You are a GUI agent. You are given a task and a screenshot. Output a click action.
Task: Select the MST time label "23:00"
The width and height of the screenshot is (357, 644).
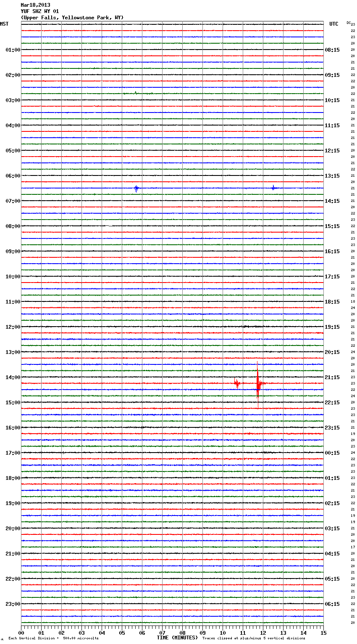click(x=13, y=604)
